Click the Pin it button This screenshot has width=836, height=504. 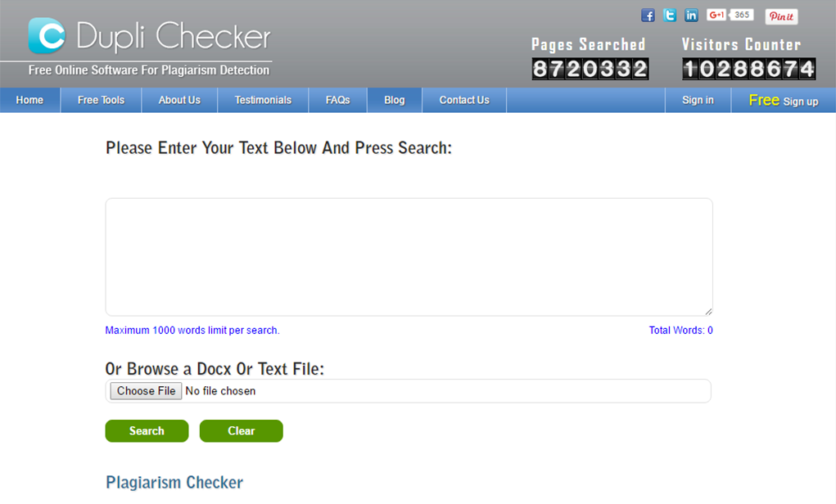[781, 16]
